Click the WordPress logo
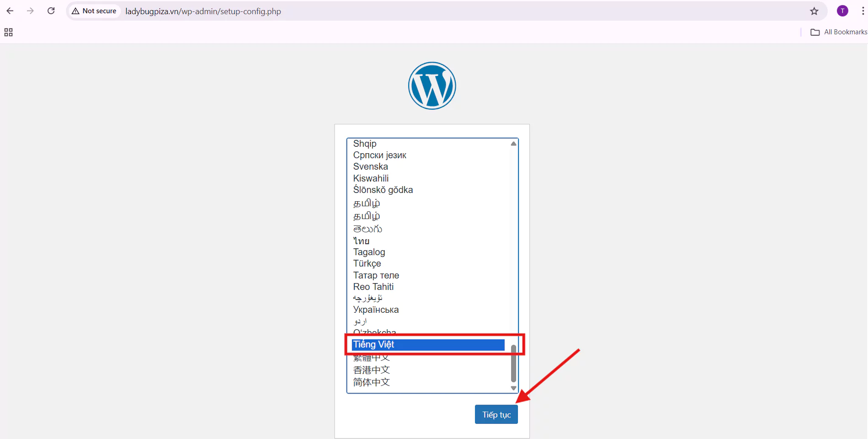This screenshot has width=868, height=439. 432,86
